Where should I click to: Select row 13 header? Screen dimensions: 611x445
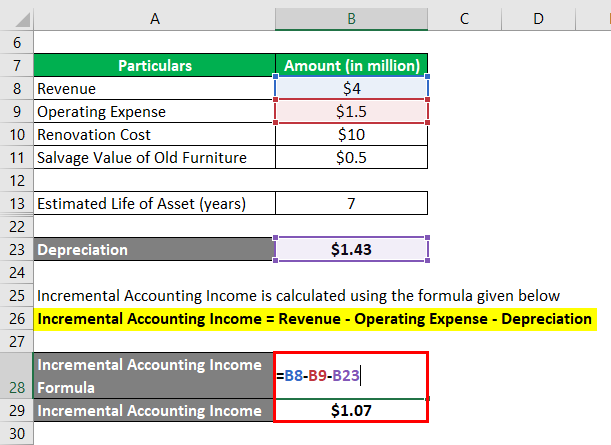coord(17,203)
